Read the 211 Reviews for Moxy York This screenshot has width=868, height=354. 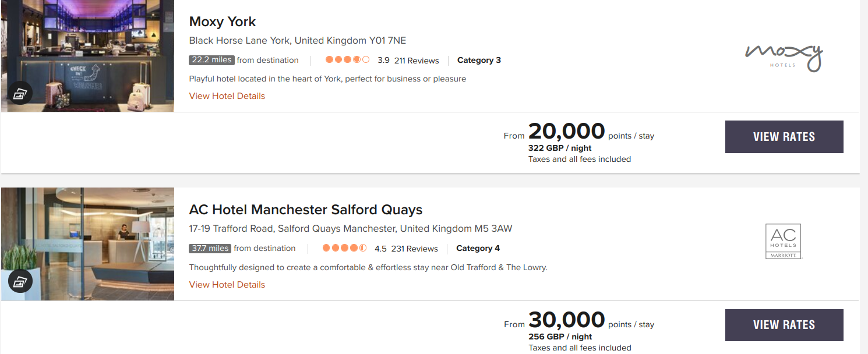tap(416, 61)
